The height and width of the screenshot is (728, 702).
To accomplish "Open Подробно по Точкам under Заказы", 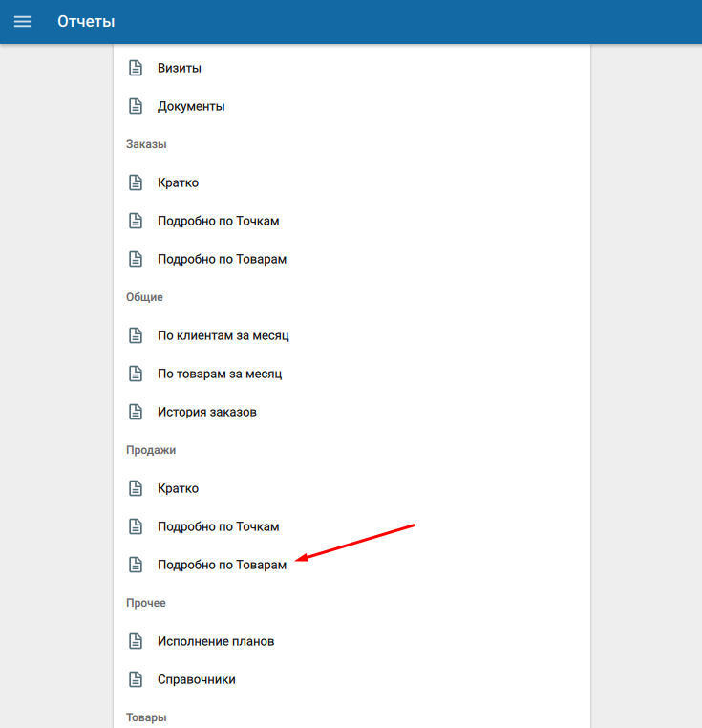I will tap(218, 221).
